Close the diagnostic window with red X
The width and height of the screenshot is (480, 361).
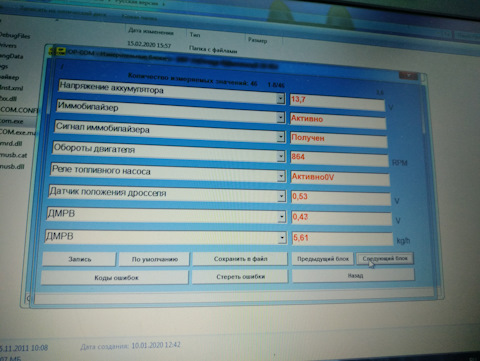(409, 76)
